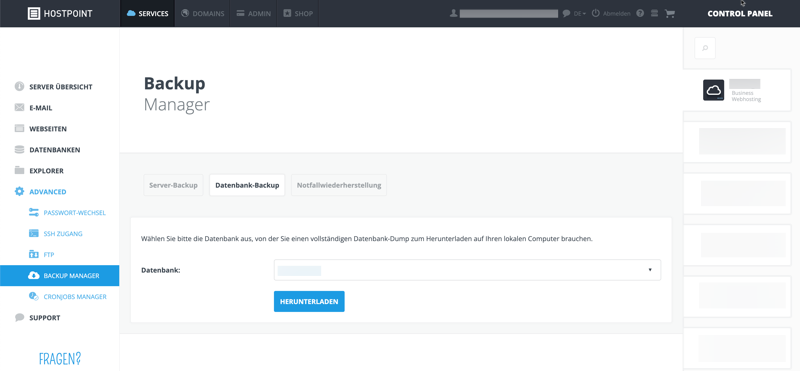
Task: Click the Cronjobs Manager clock icon
Action: coord(34,296)
